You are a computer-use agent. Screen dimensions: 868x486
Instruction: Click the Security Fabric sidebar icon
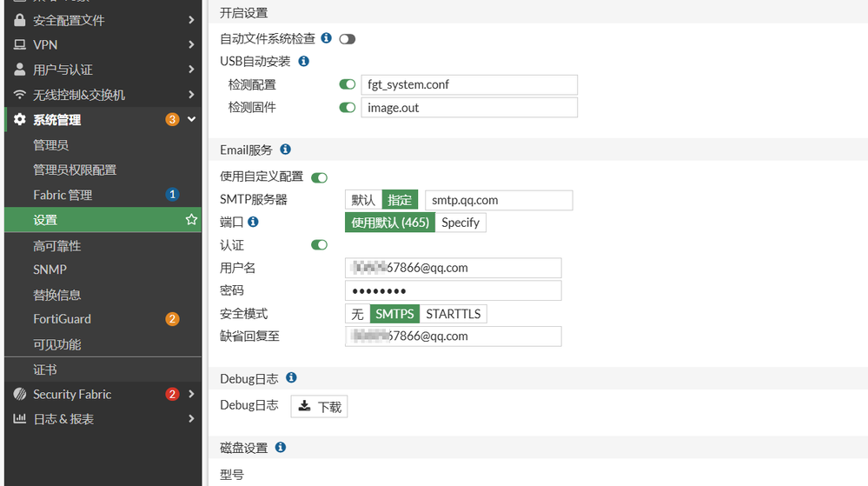(20, 394)
